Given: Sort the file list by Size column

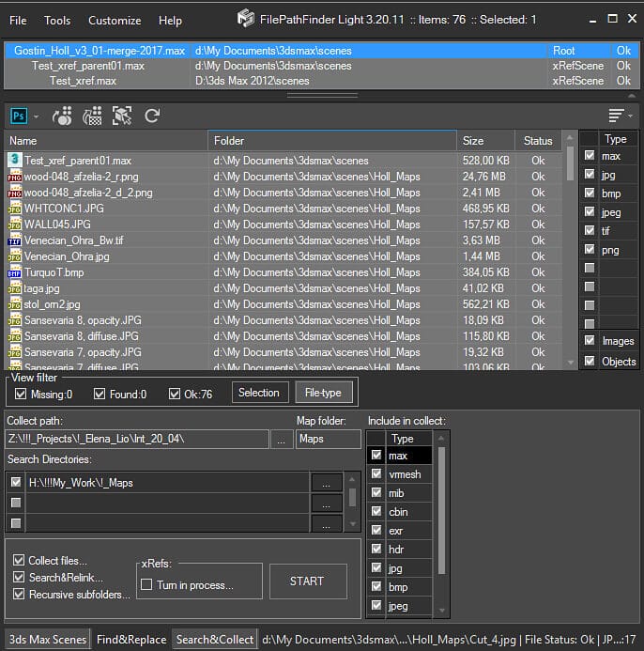Looking at the screenshot, I should click(486, 141).
